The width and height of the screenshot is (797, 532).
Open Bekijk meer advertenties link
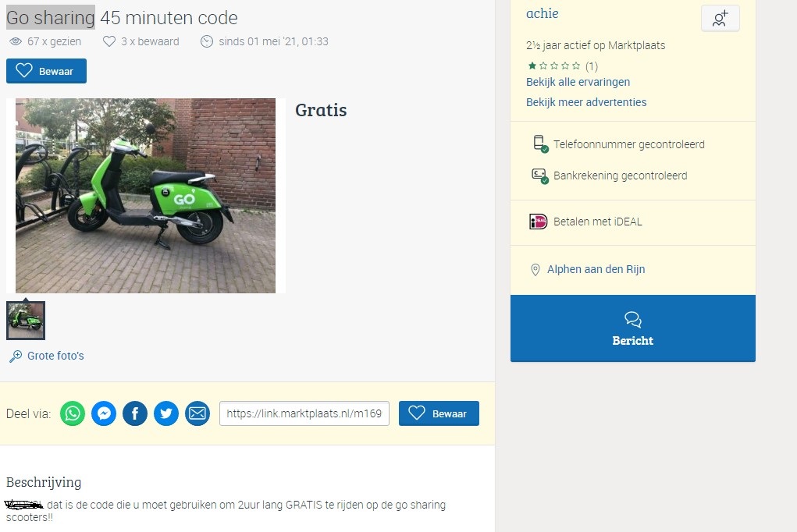586,102
